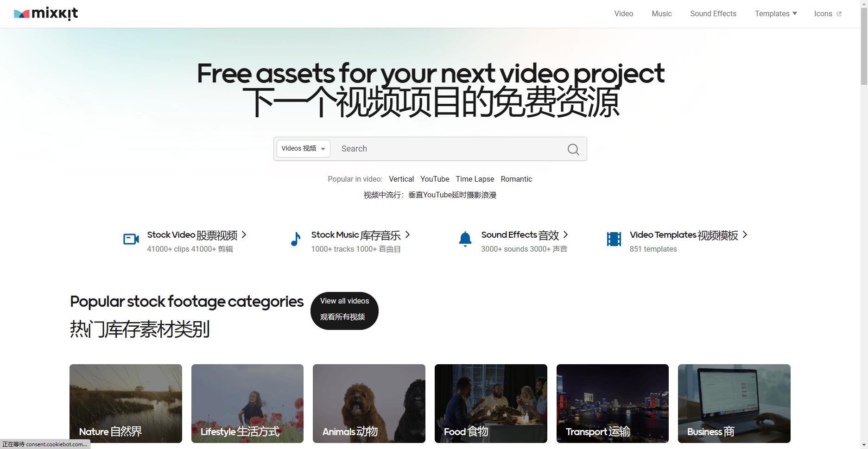Expand the Templates menu in navigation
Image resolution: width=868 pixels, height=449 pixels.
point(776,14)
